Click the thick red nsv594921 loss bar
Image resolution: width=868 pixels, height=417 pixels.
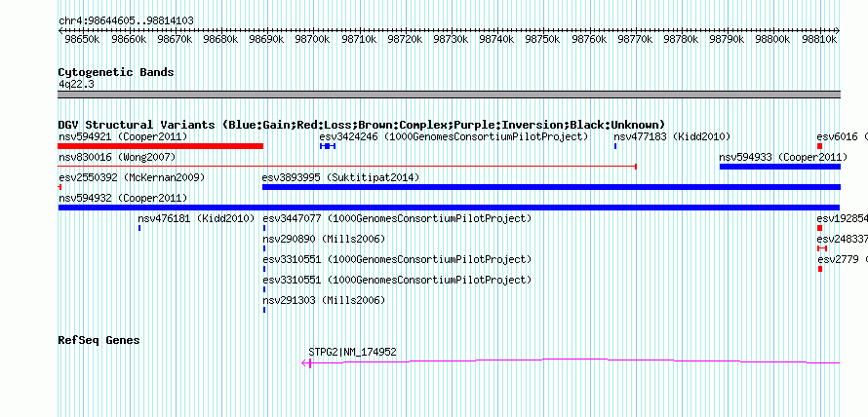[x=161, y=146]
